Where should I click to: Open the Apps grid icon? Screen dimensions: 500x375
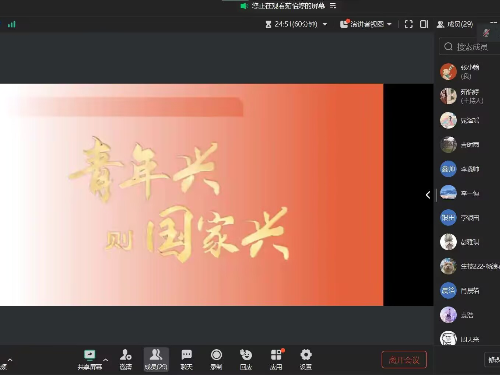coord(276,360)
